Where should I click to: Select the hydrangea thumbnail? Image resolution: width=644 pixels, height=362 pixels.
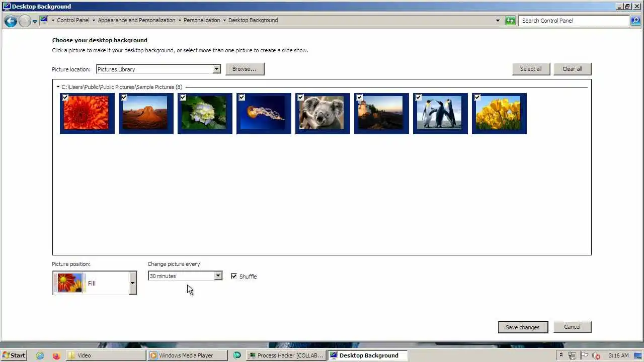tap(205, 114)
